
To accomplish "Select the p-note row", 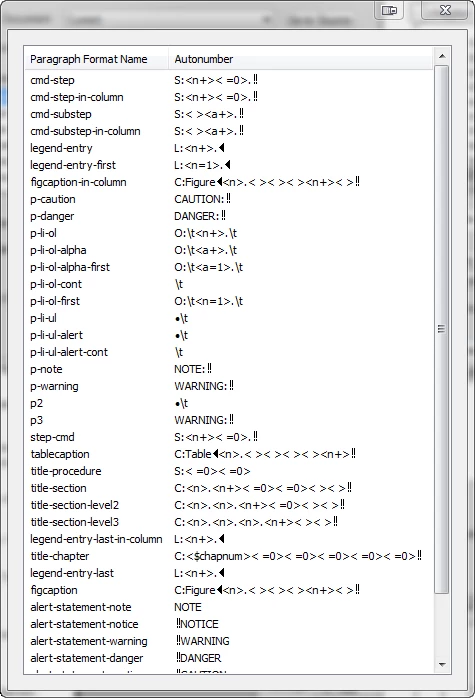I will click(x=228, y=369).
